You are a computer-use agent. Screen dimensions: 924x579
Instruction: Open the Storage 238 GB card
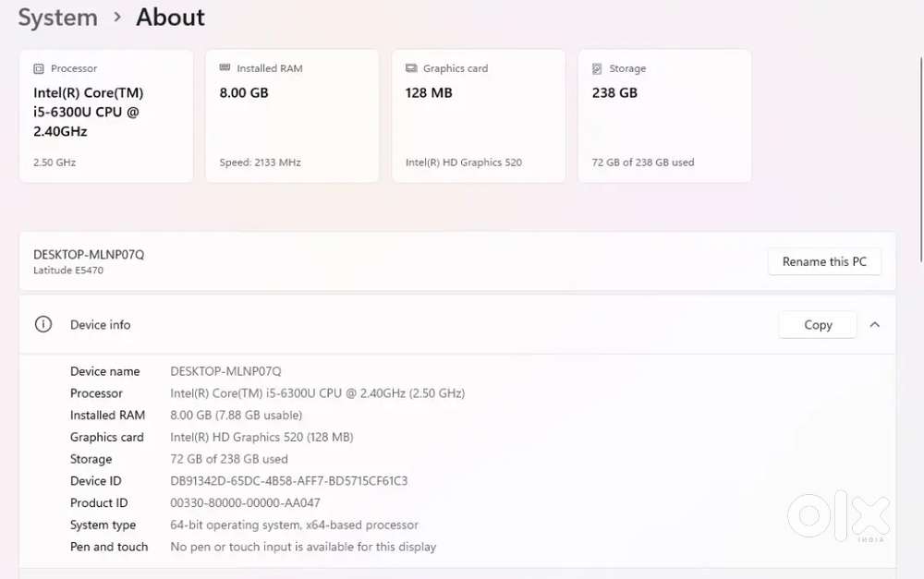[x=664, y=116]
